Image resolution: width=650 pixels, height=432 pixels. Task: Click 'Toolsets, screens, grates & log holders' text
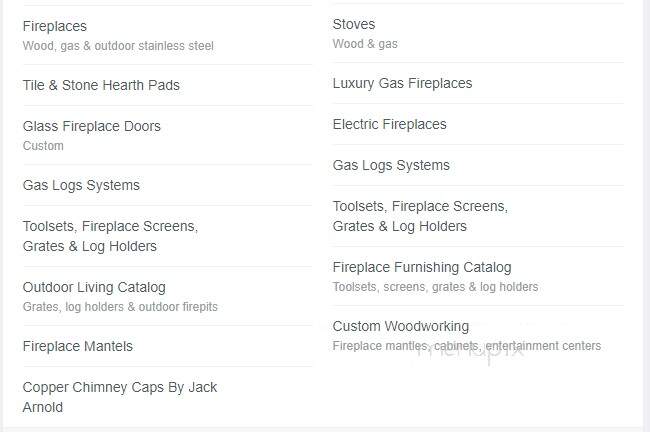click(435, 286)
